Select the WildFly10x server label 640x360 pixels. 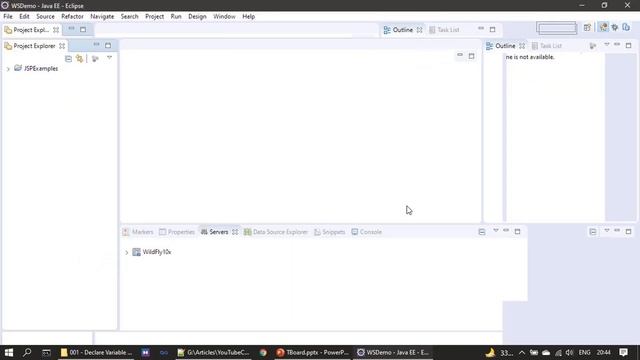pos(157,252)
